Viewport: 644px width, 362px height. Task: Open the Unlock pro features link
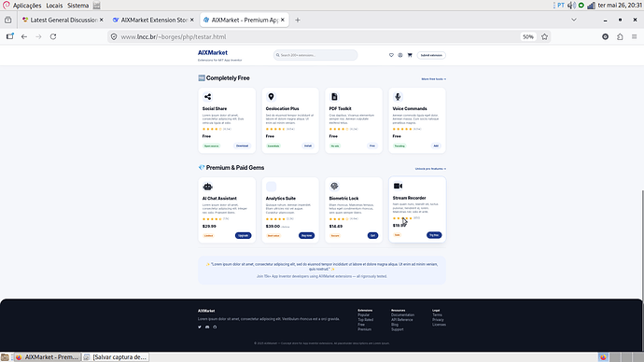430,169
